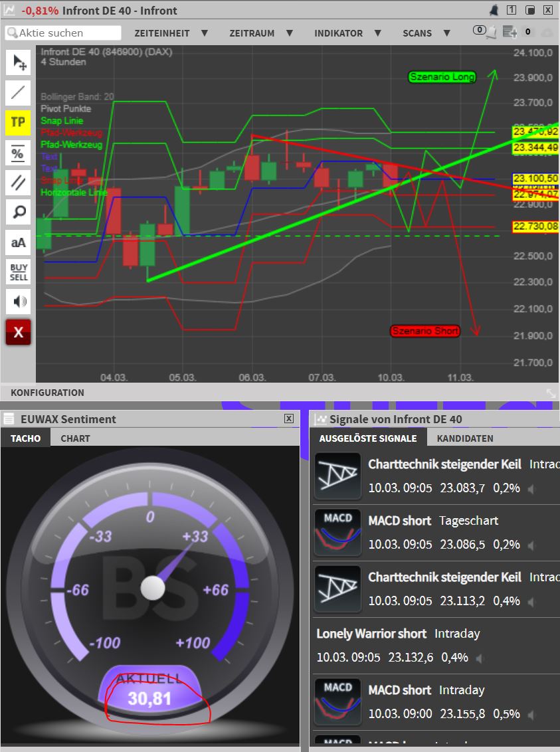Click MACD icon of 23.155,8 signal

[x=337, y=702]
